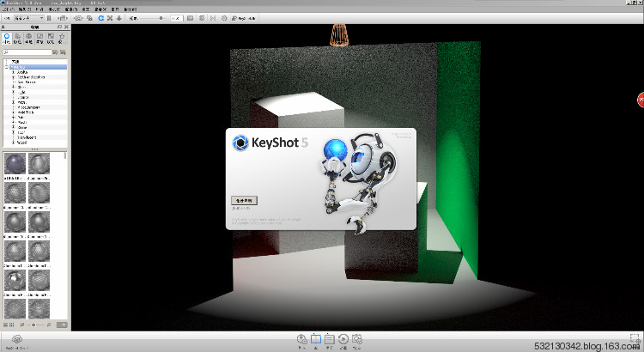The height and width of the screenshot is (352, 644).
Task: Click the library search field
Action: [27, 52]
